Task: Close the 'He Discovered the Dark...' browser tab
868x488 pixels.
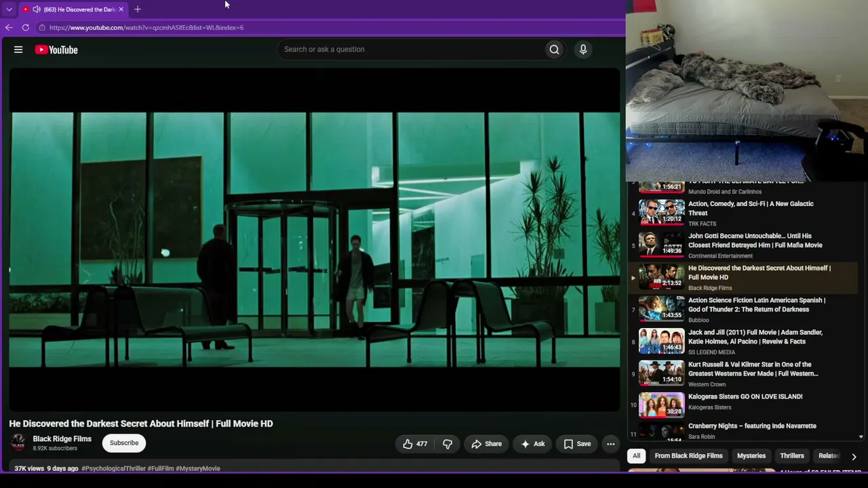Action: [x=121, y=9]
